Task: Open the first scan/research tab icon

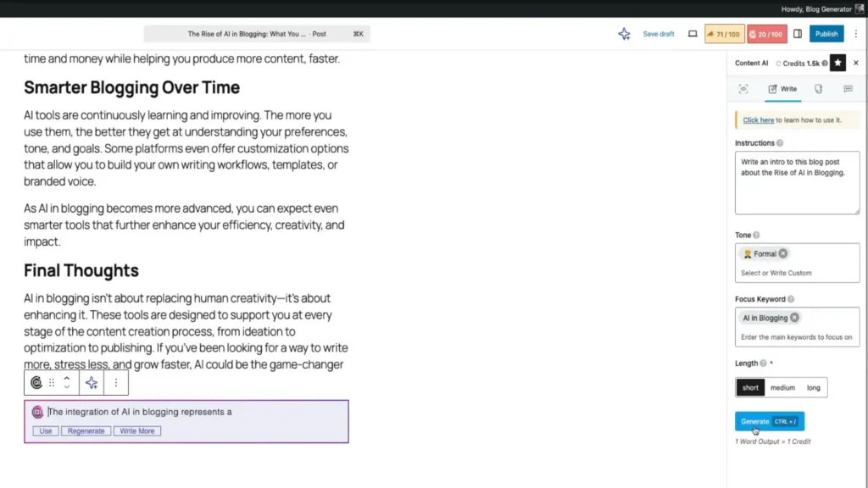Action: tap(743, 89)
